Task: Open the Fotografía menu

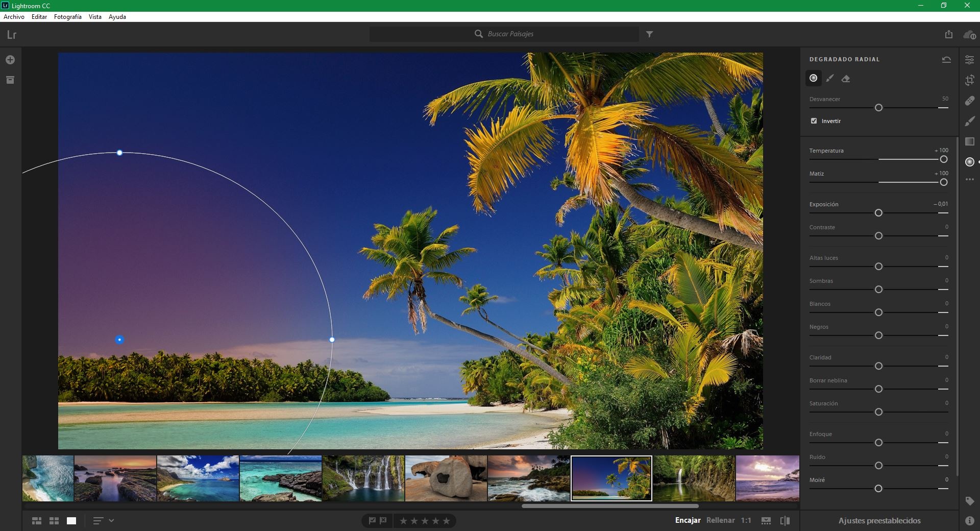Action: click(68, 17)
